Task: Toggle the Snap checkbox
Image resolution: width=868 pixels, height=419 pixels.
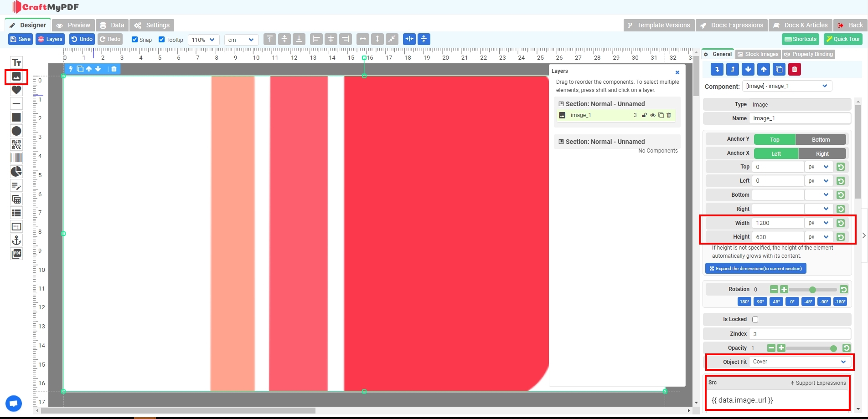Action: coord(135,40)
